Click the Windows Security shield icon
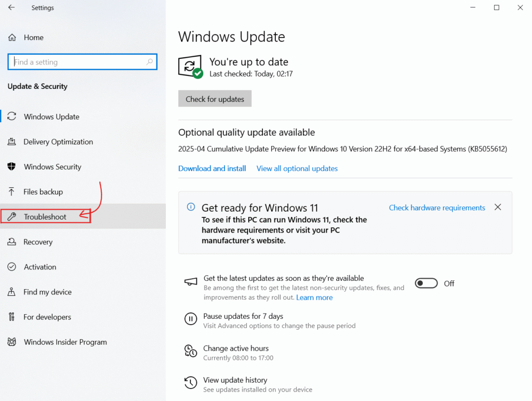Image resolution: width=532 pixels, height=401 pixels. tap(12, 167)
